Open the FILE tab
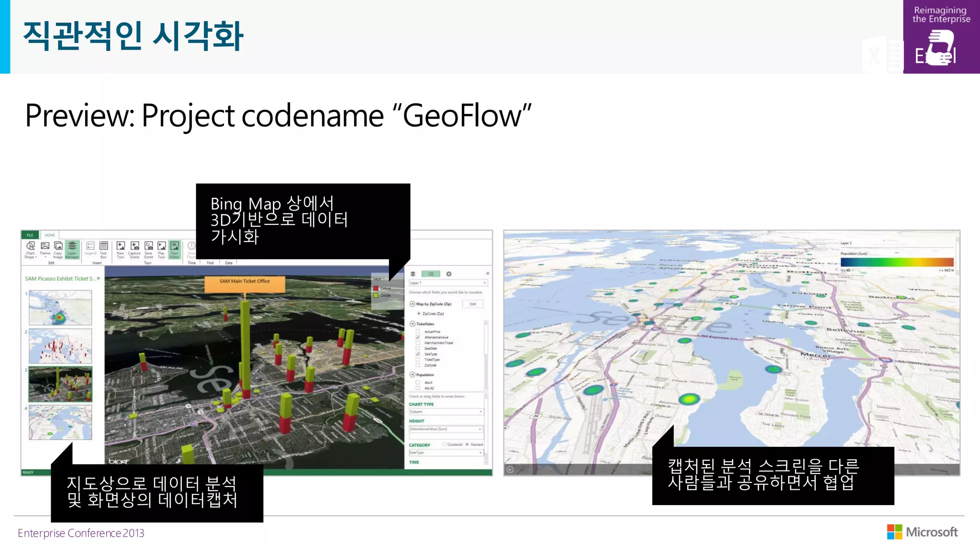 coord(30,235)
